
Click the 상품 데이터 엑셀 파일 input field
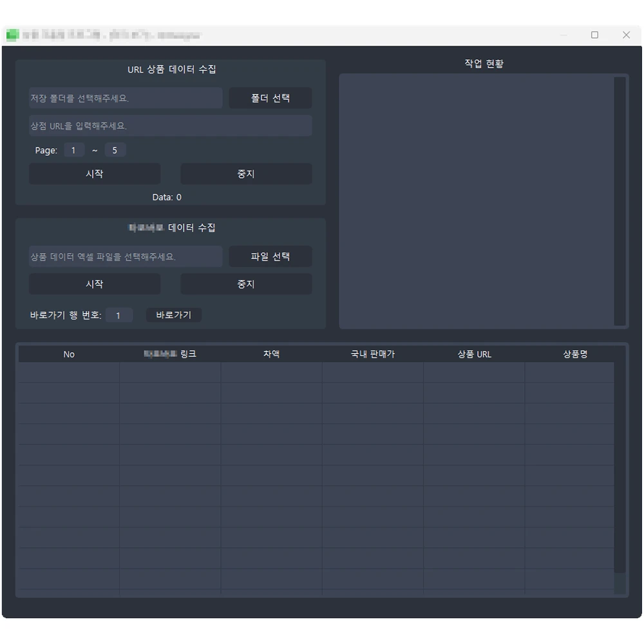(126, 257)
